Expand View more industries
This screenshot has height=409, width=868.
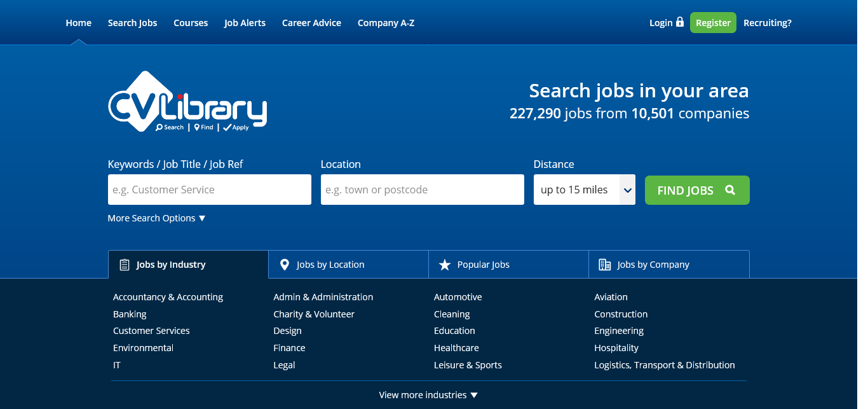[x=428, y=395]
